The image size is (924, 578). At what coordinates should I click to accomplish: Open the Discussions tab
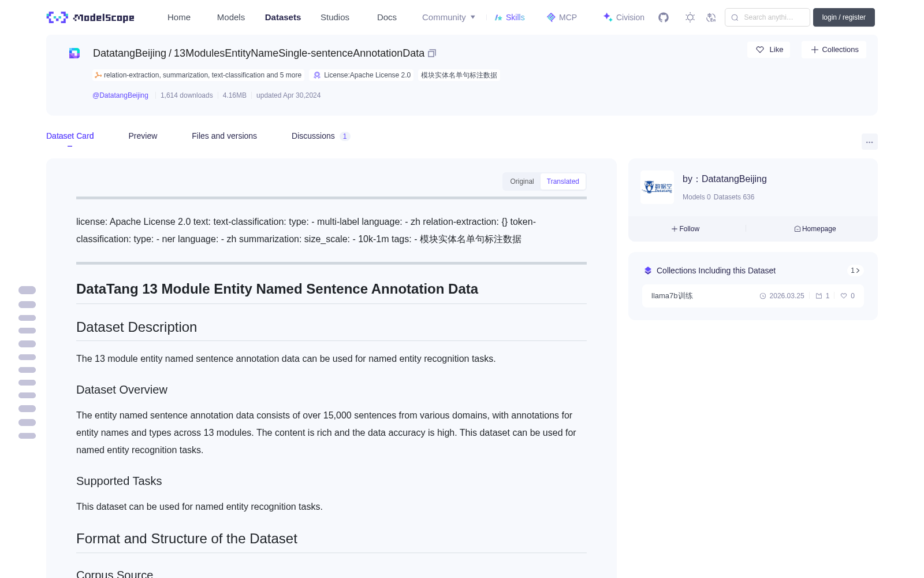pyautogui.click(x=321, y=136)
